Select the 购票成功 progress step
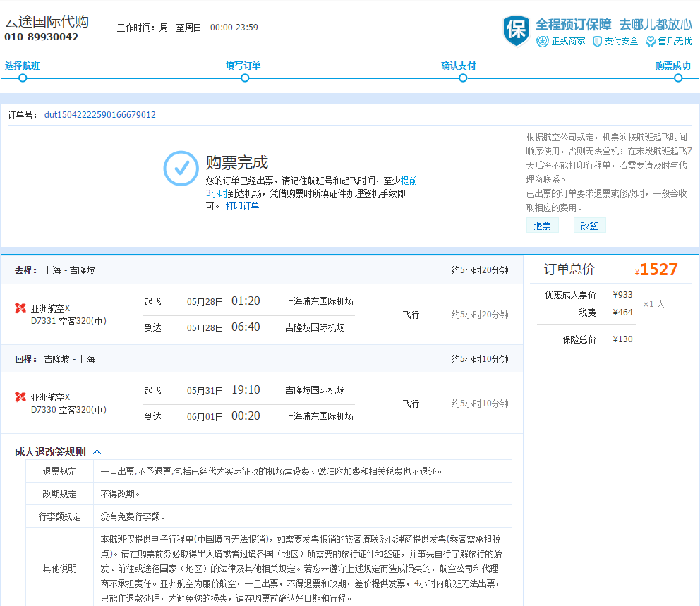The height and width of the screenshot is (606, 700). click(x=672, y=66)
